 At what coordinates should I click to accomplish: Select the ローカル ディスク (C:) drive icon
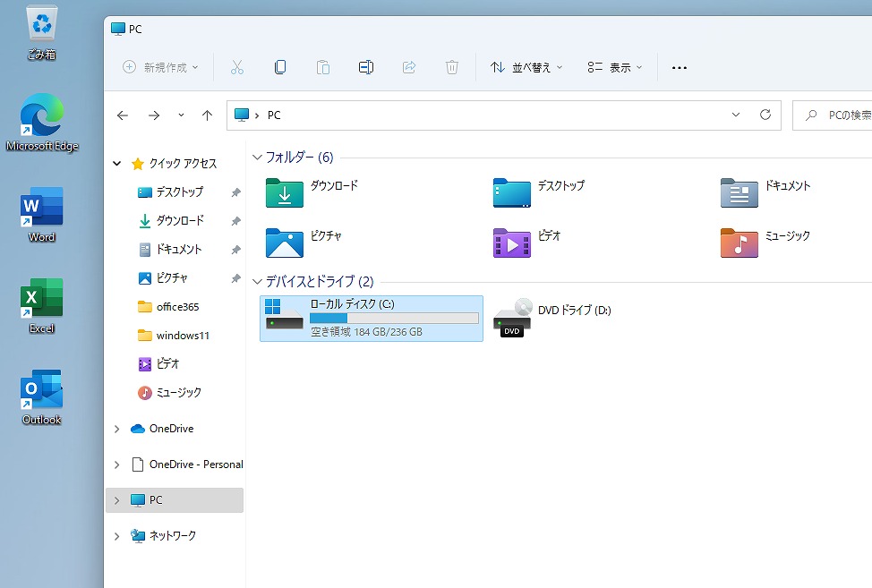[284, 316]
